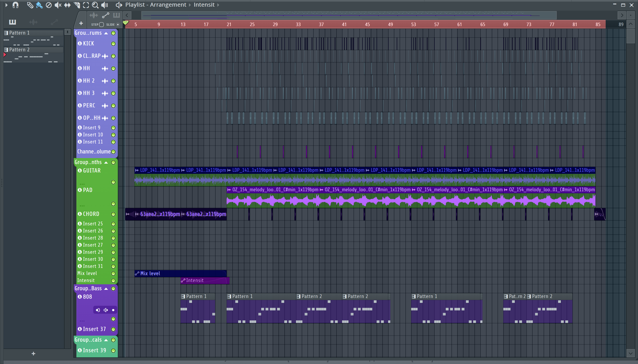Add a track with the plus tab
This screenshot has height=364, width=638.
point(81,23)
